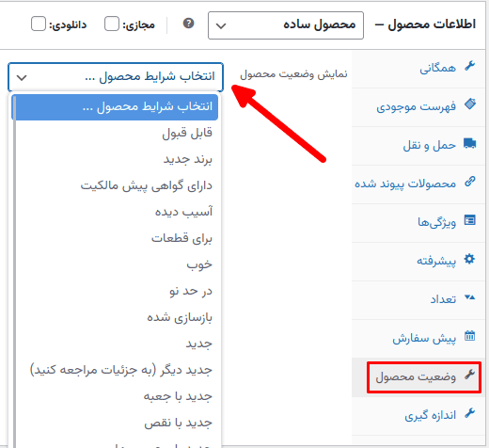Click the question mark help icon
Image resolution: width=489 pixels, height=448 pixels.
tap(188, 24)
